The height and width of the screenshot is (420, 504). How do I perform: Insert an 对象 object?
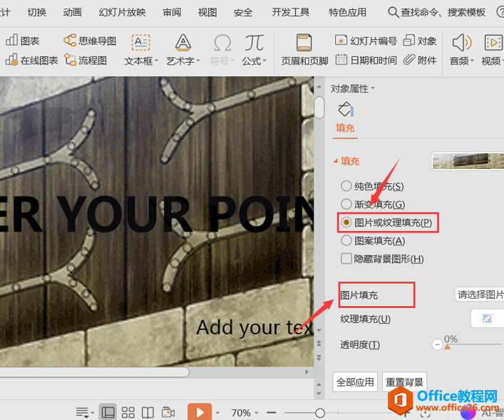coord(420,41)
